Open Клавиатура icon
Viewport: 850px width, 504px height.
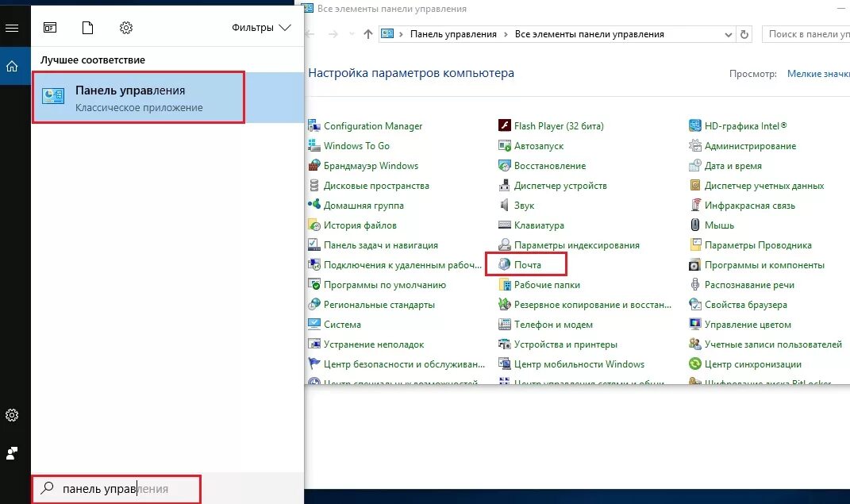(x=504, y=225)
